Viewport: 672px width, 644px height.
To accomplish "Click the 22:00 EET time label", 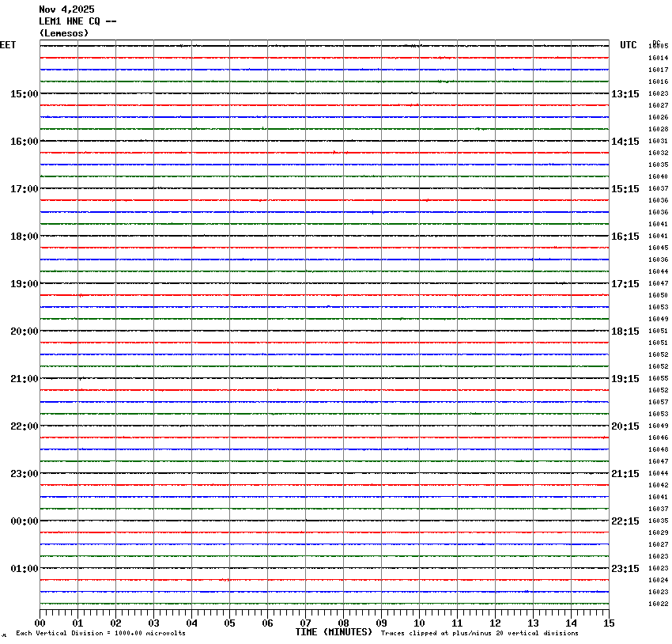I will (x=24, y=426).
